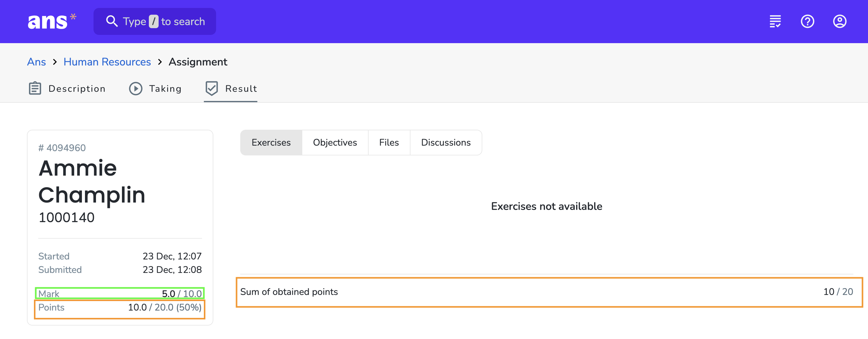Select the Exercises tab
The height and width of the screenshot is (339, 868).
[271, 142]
